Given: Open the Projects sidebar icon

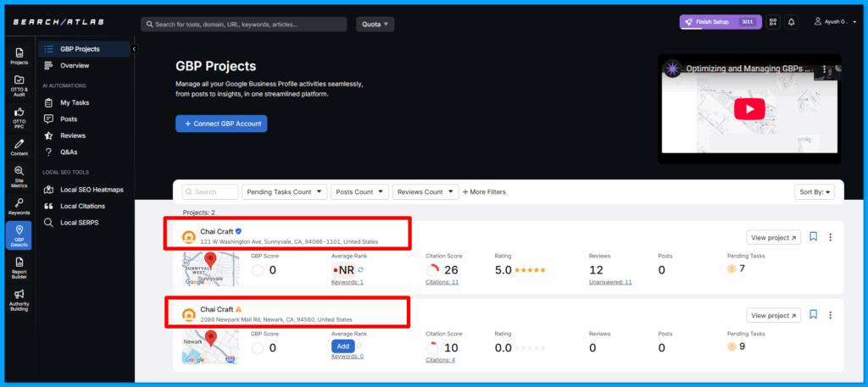Looking at the screenshot, I should point(19,56).
